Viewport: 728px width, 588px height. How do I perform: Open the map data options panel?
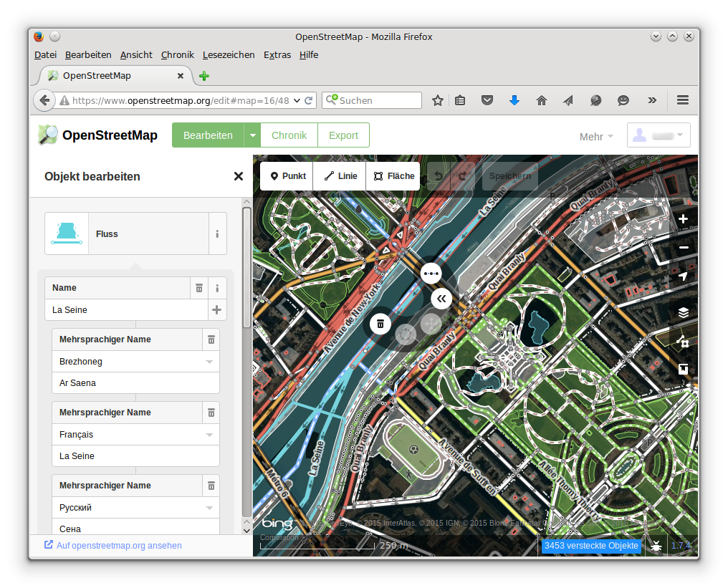tap(684, 342)
